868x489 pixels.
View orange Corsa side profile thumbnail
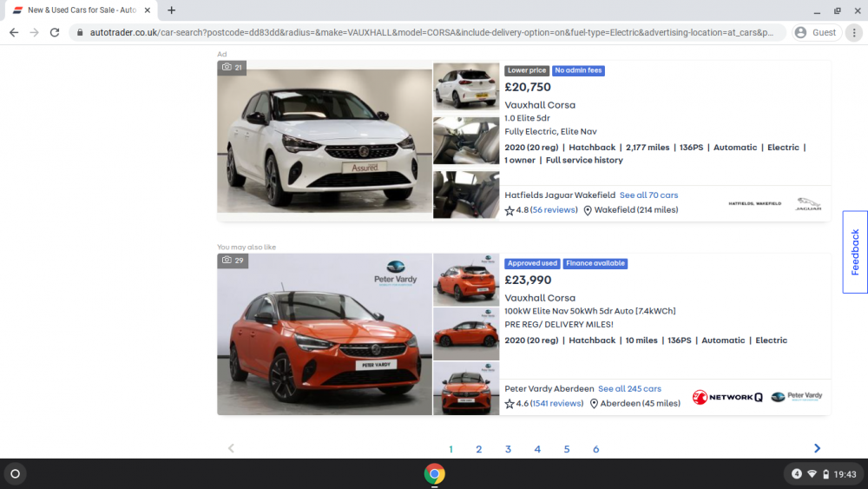[466, 334]
